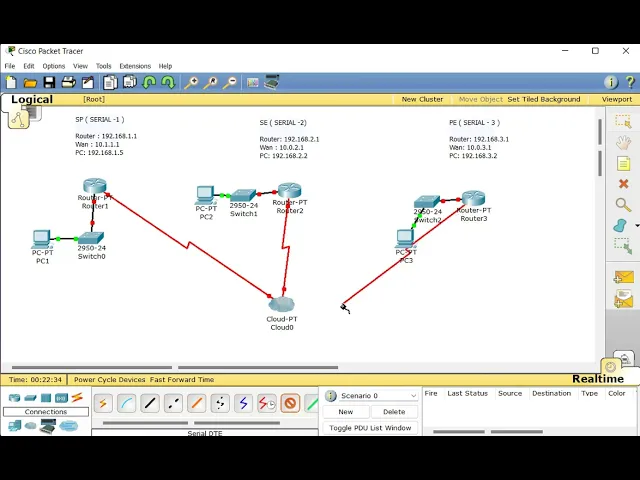Select the End Devices category

point(14,426)
